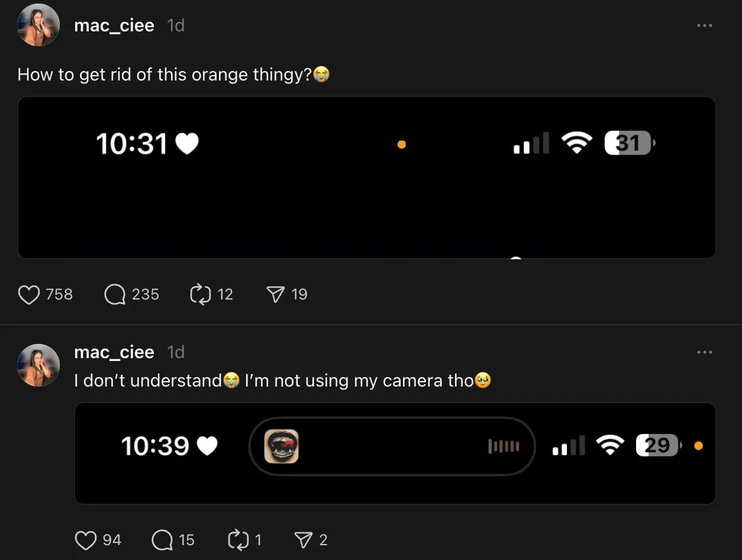Open mac_ciee profile from first post username

(x=114, y=25)
